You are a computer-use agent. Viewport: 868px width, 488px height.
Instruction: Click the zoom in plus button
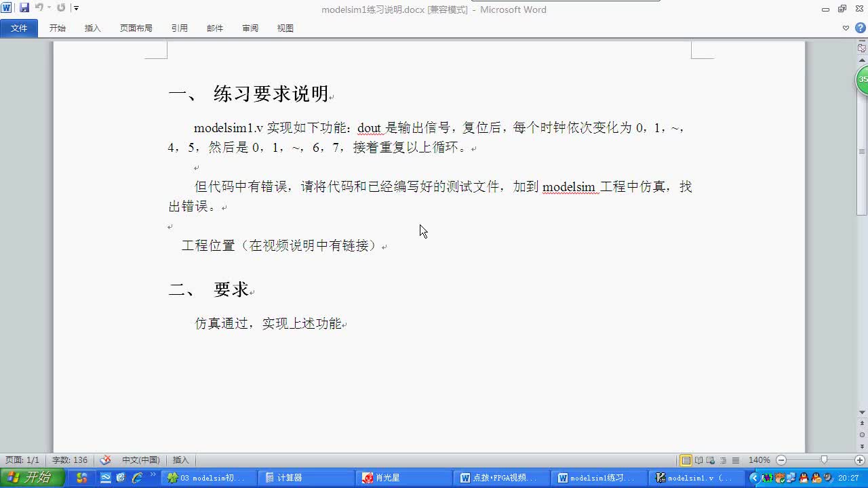pyautogui.click(x=859, y=460)
